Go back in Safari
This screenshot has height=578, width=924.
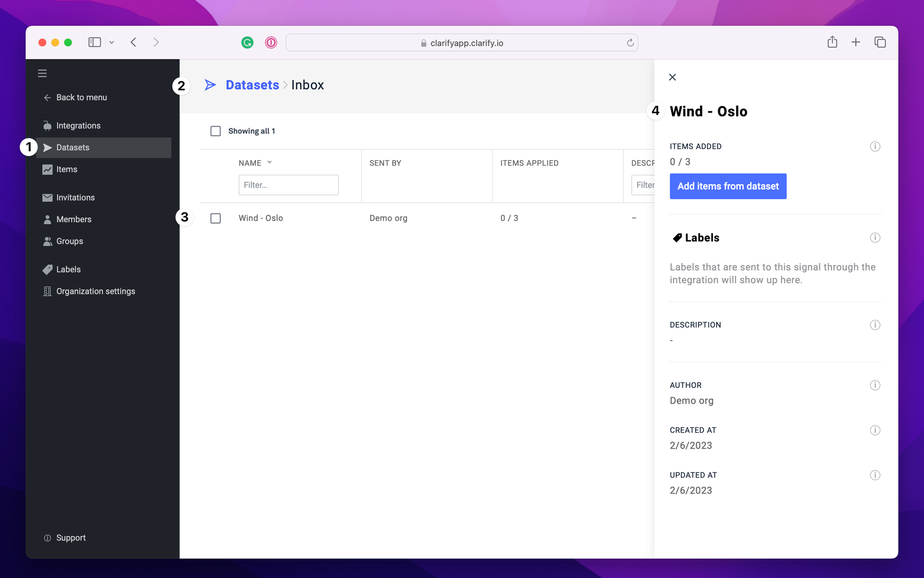click(x=134, y=42)
